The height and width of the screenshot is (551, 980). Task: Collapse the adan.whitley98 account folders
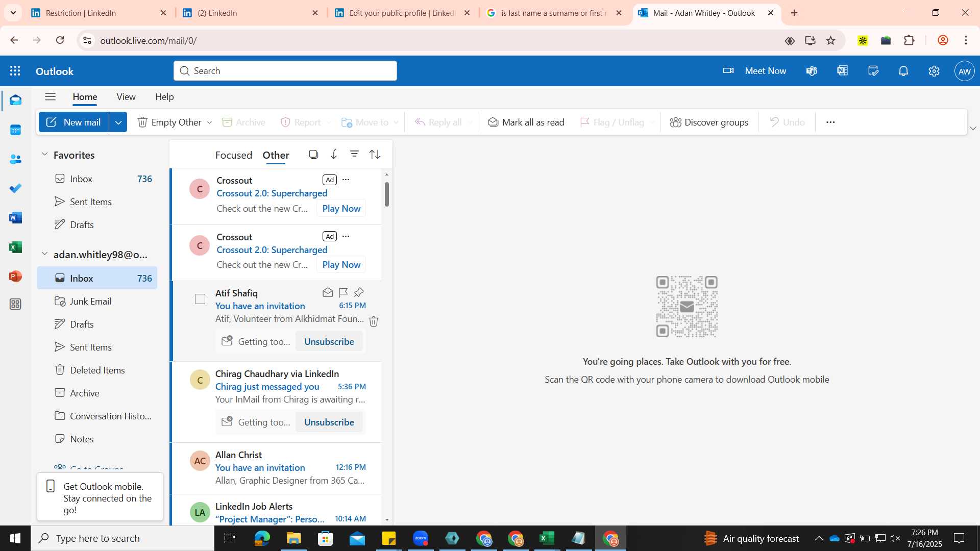(x=44, y=254)
